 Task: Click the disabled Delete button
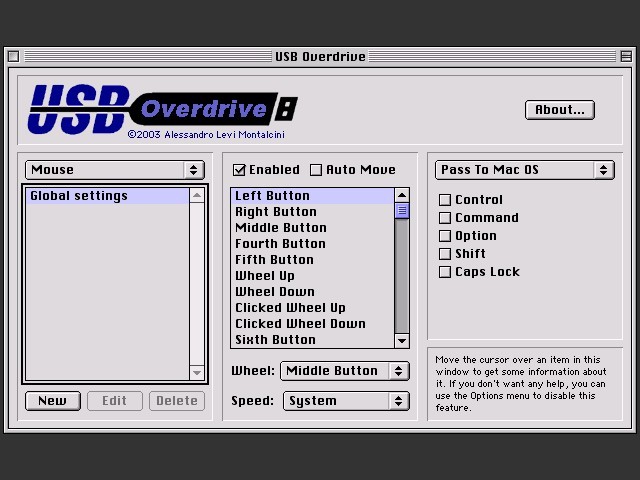pyautogui.click(x=177, y=401)
